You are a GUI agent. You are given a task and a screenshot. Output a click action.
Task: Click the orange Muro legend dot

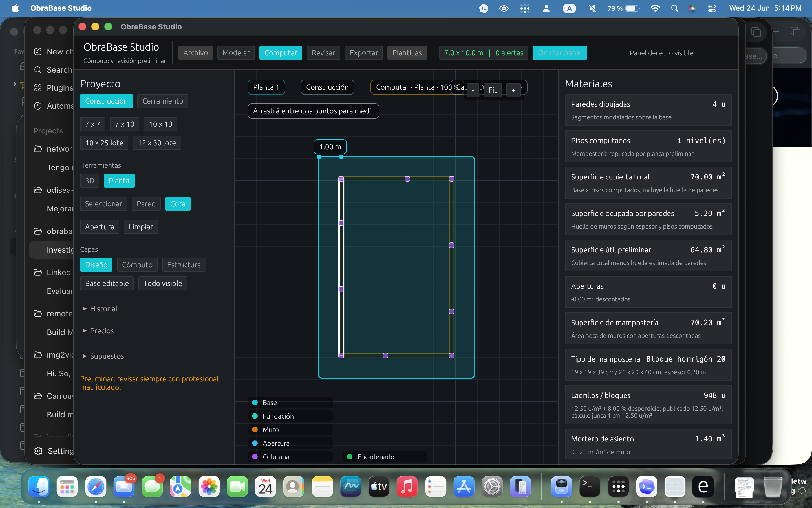(255, 429)
